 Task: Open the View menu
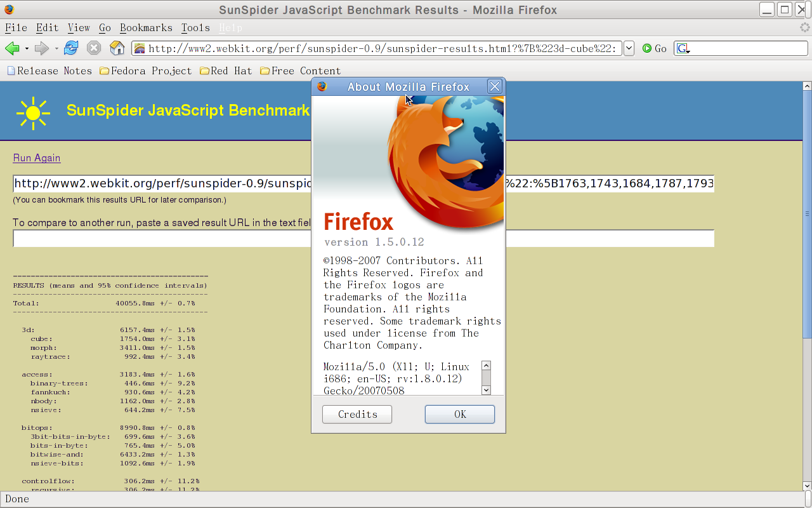pos(79,28)
